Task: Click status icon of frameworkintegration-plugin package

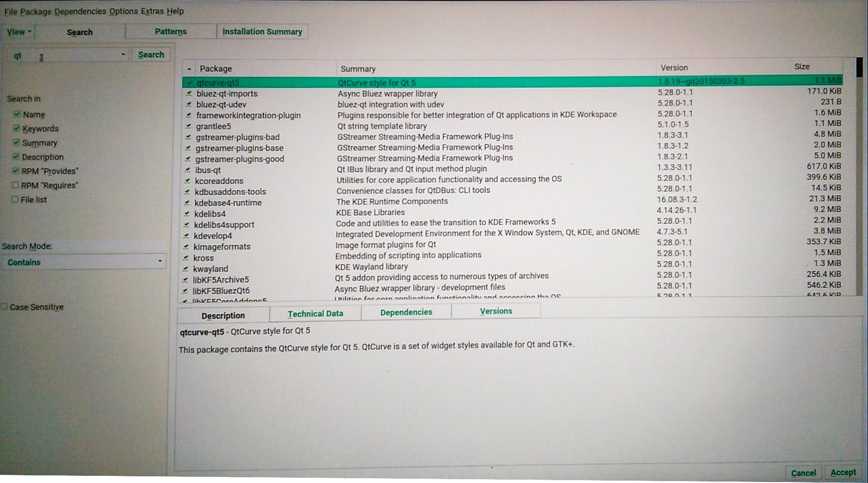Action: click(x=189, y=115)
